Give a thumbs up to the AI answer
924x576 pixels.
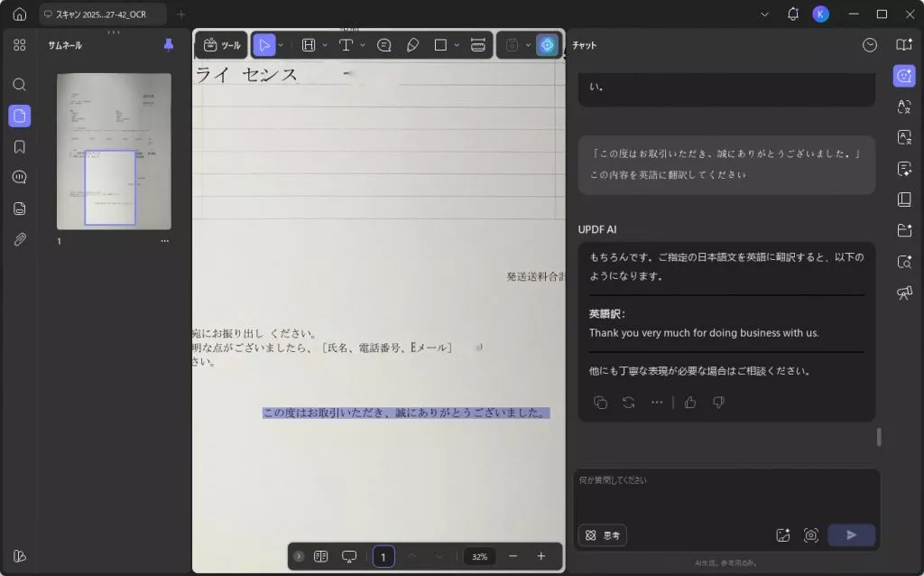click(690, 403)
